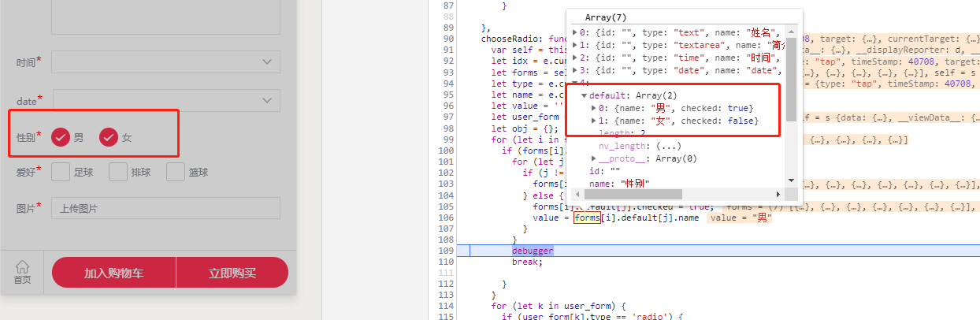980x320 pixels.
Task: Expand array item 0 (name 姓名)
Action: click(x=575, y=32)
